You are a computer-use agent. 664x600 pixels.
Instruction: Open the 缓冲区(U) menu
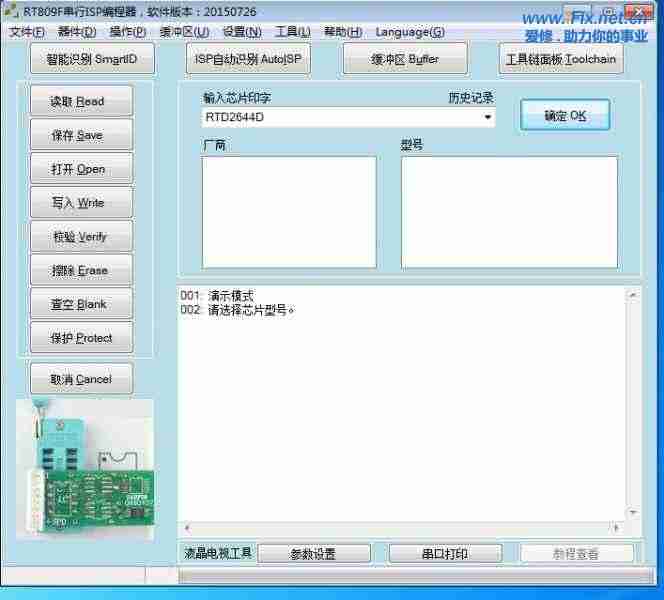[x=184, y=32]
